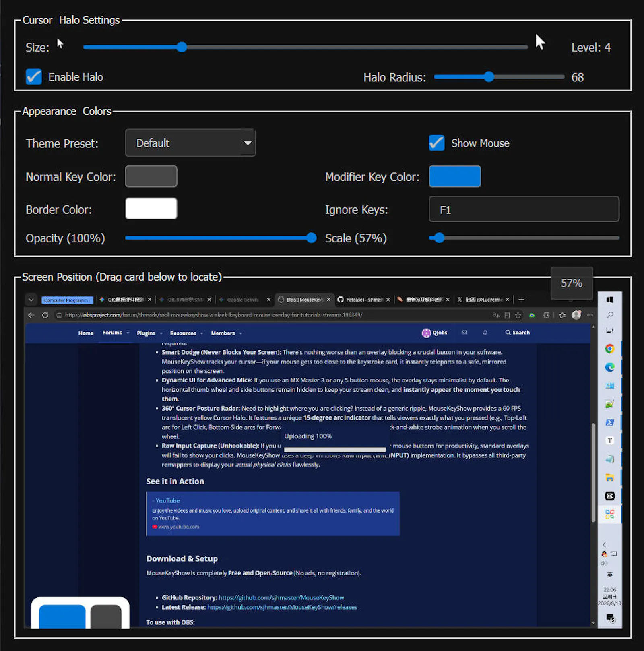
Task: Switch to the GitHub Releases browser tab
Action: click(364, 300)
